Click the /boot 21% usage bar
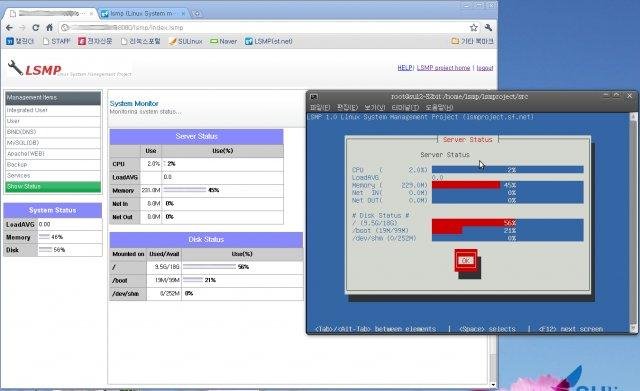 pos(193,280)
